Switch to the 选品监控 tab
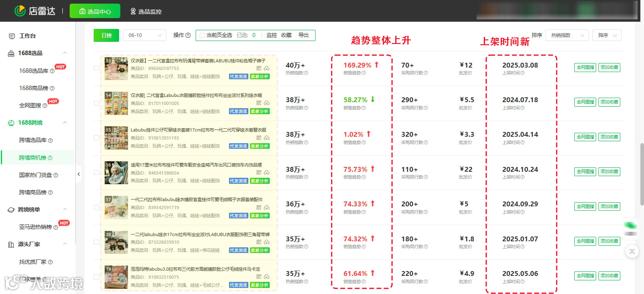Viewport: 644px width, 294px height. click(146, 11)
